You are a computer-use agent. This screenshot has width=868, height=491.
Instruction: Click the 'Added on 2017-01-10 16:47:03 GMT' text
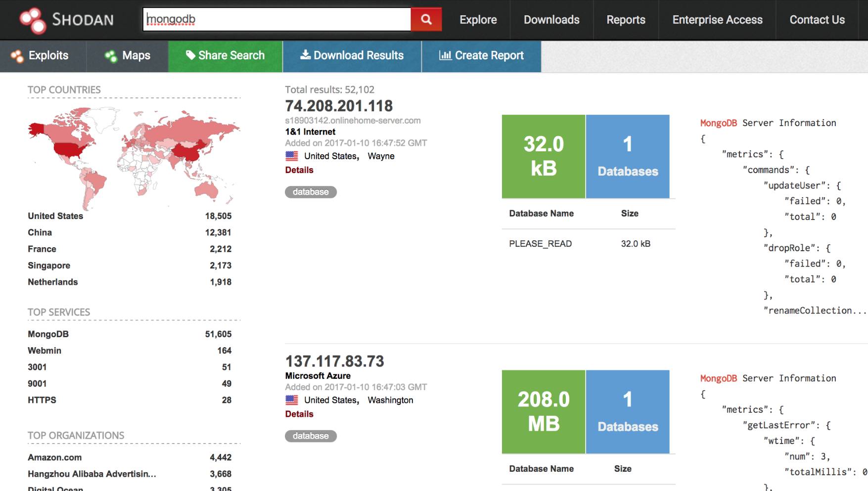pos(356,387)
